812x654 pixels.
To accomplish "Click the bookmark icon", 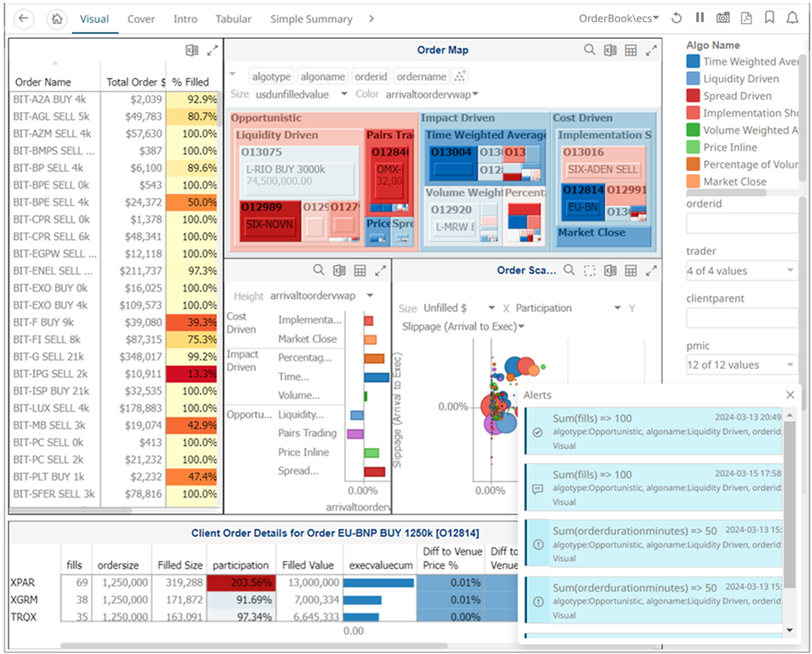I will coord(769,18).
